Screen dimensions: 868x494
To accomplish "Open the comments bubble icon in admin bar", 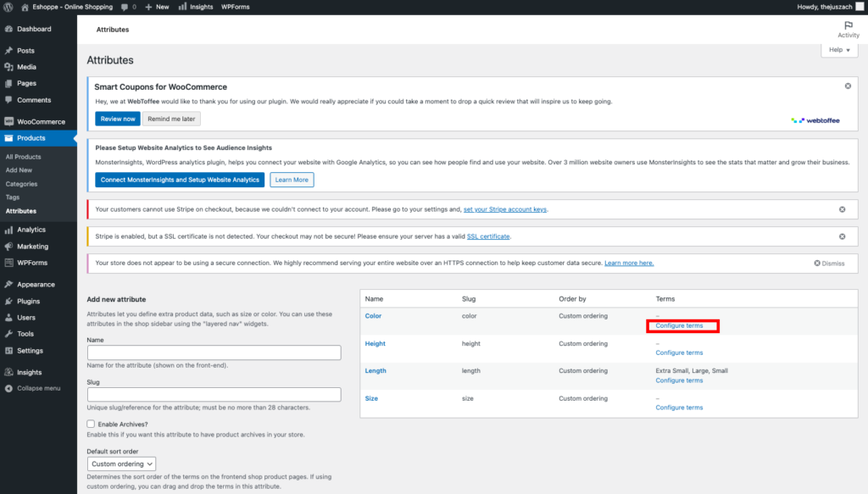I will [x=124, y=7].
